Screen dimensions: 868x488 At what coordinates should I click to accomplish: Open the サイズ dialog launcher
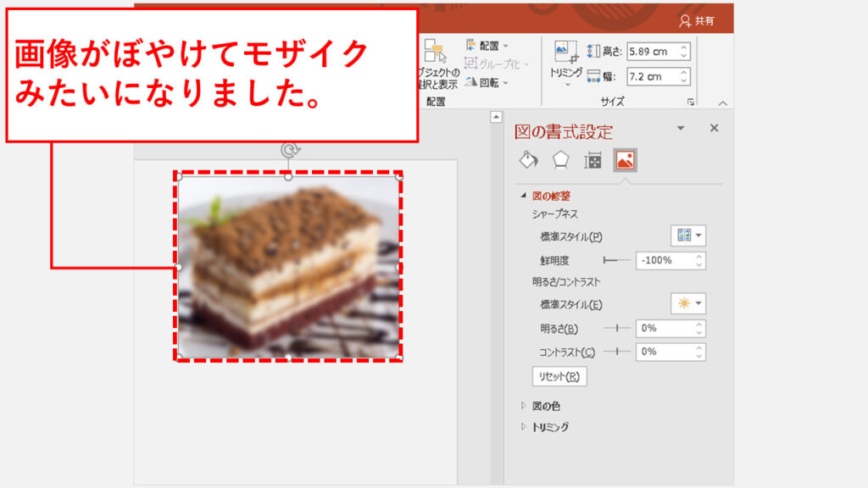(690, 102)
